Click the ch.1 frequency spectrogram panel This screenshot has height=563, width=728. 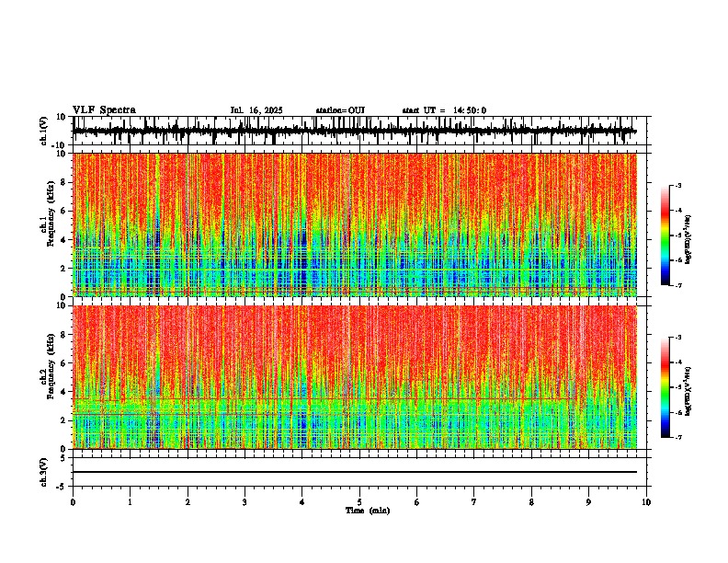click(x=359, y=224)
